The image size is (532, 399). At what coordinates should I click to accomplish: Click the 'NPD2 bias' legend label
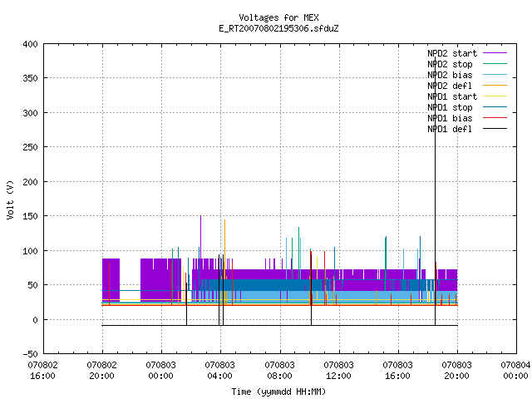coord(450,75)
